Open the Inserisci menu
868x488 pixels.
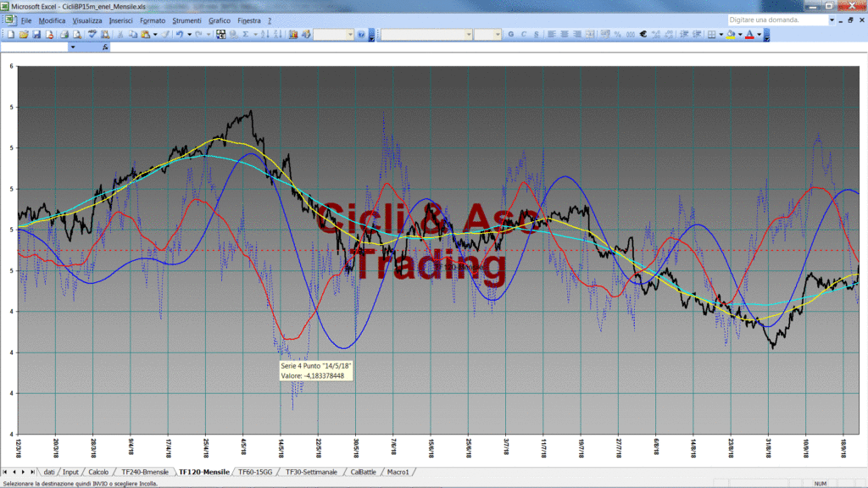point(120,20)
